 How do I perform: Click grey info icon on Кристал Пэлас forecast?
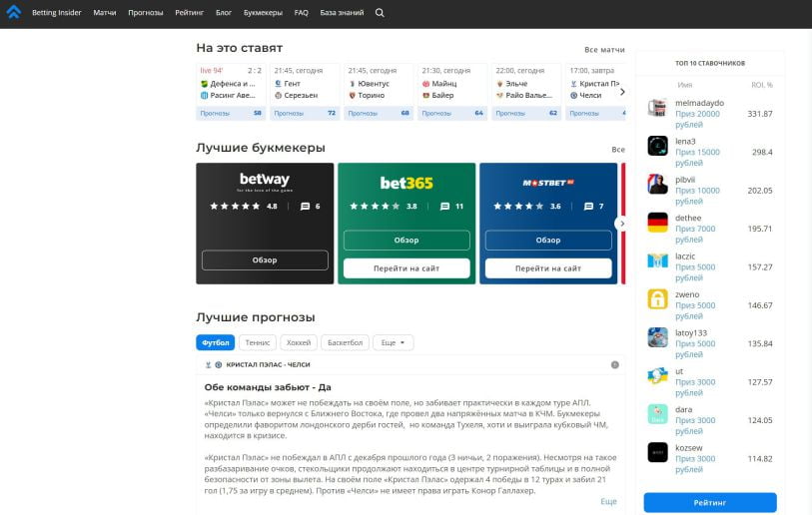click(x=614, y=365)
